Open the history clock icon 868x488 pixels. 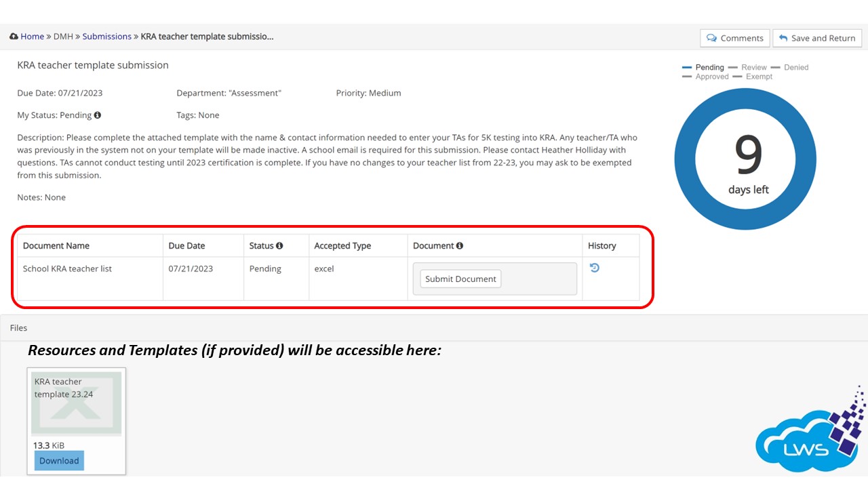[x=595, y=268]
